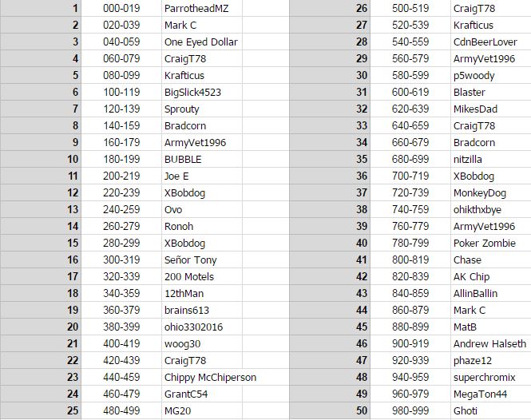Select the cell containing ParrotheadMZ
The image size is (531, 420).
click(202, 8)
